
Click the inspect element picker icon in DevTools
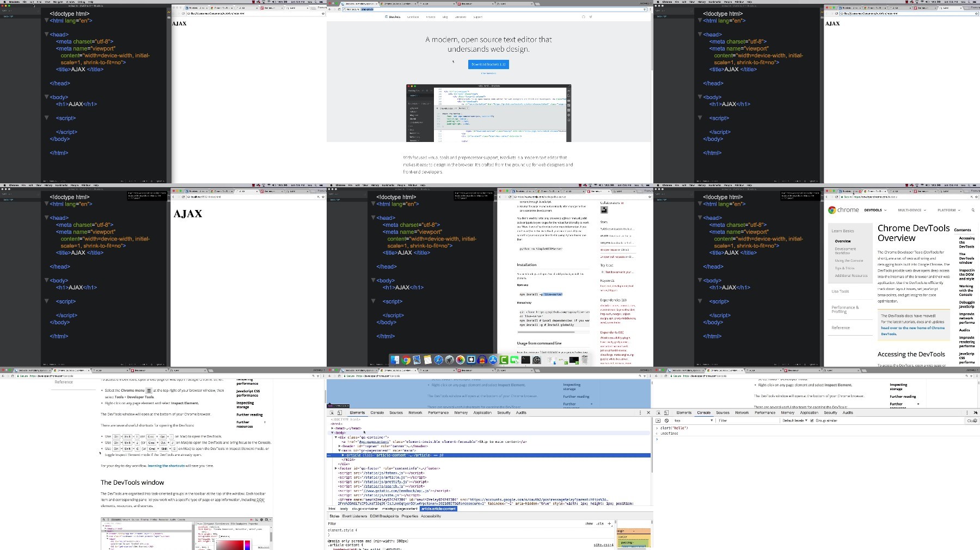(x=332, y=413)
